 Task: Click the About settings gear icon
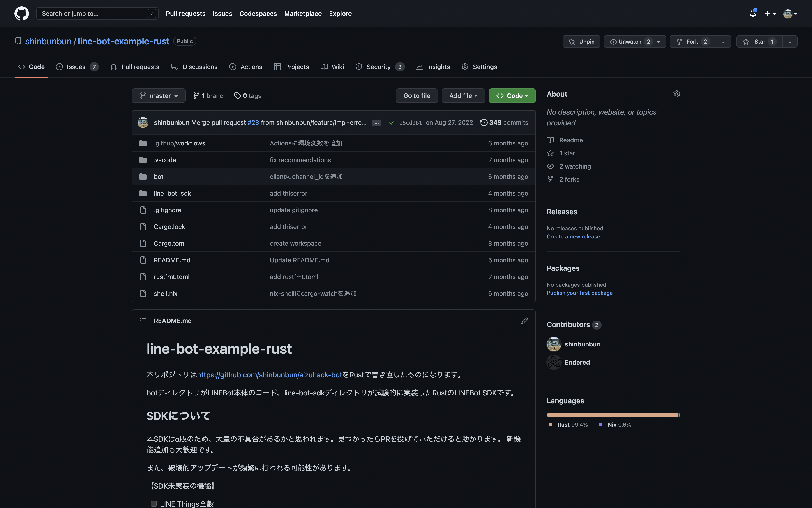pyautogui.click(x=676, y=94)
